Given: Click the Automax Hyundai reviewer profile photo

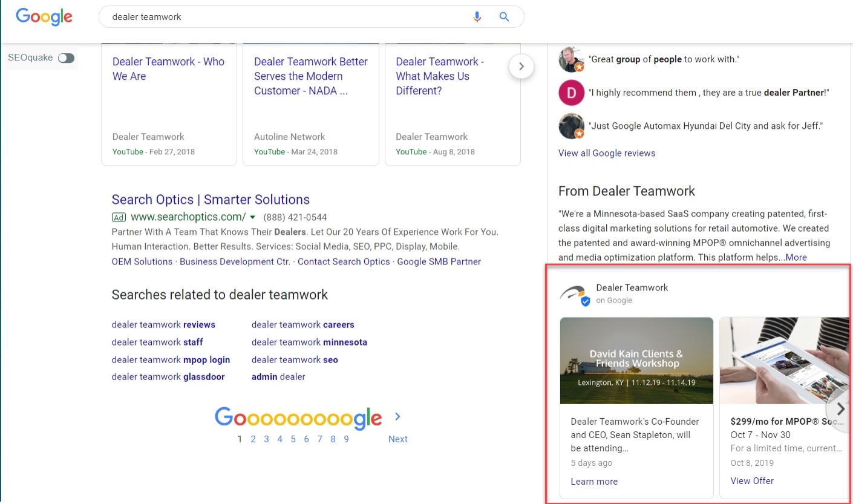Looking at the screenshot, I should pyautogui.click(x=571, y=126).
